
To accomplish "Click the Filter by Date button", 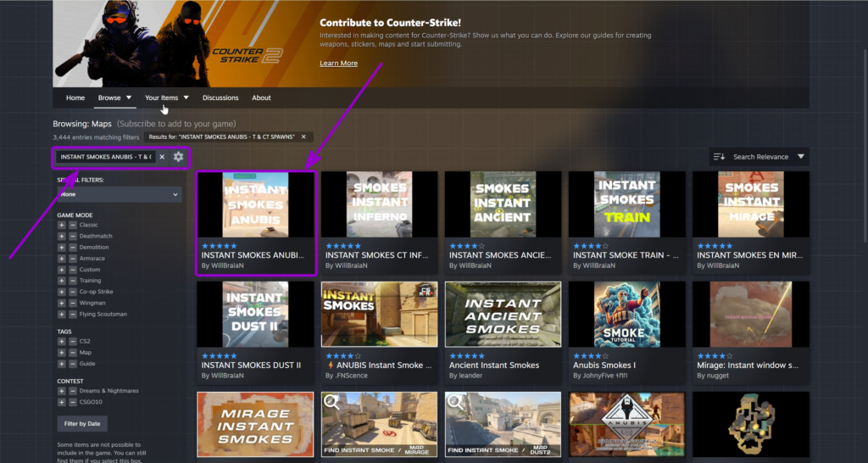I will click(82, 424).
